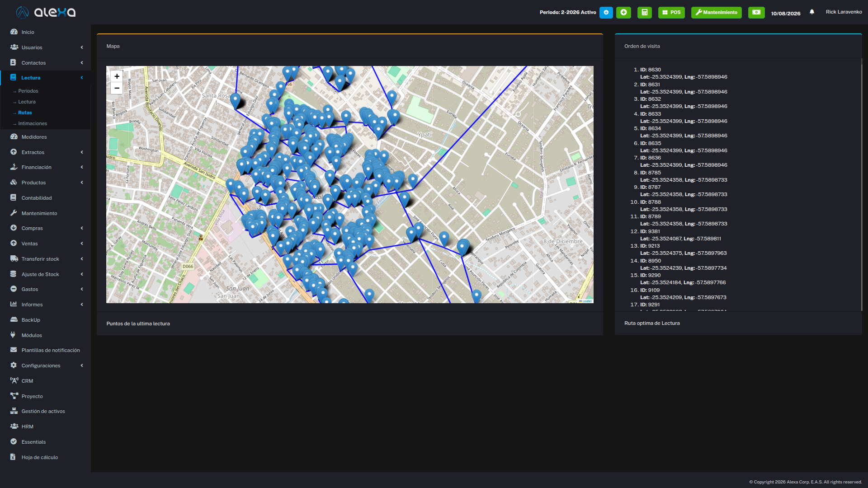Open the notifications bell
This screenshot has height=488, width=868.
point(812,12)
